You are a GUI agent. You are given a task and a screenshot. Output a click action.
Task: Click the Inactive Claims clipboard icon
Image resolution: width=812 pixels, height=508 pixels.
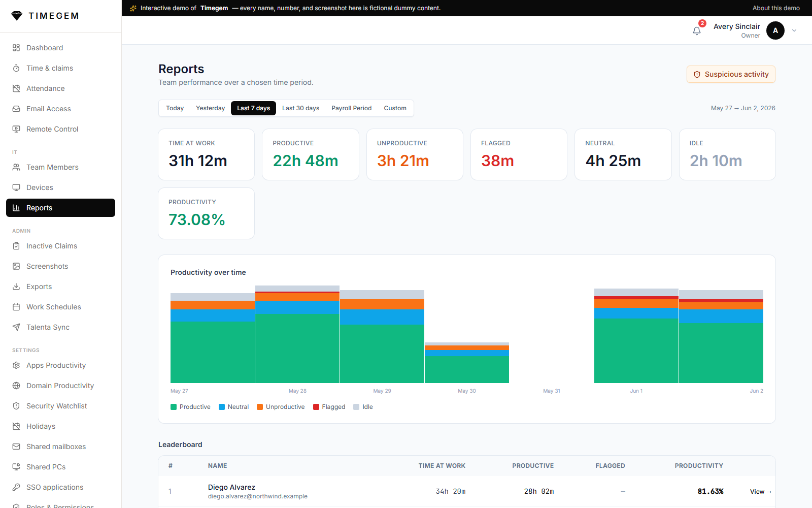[16, 246]
